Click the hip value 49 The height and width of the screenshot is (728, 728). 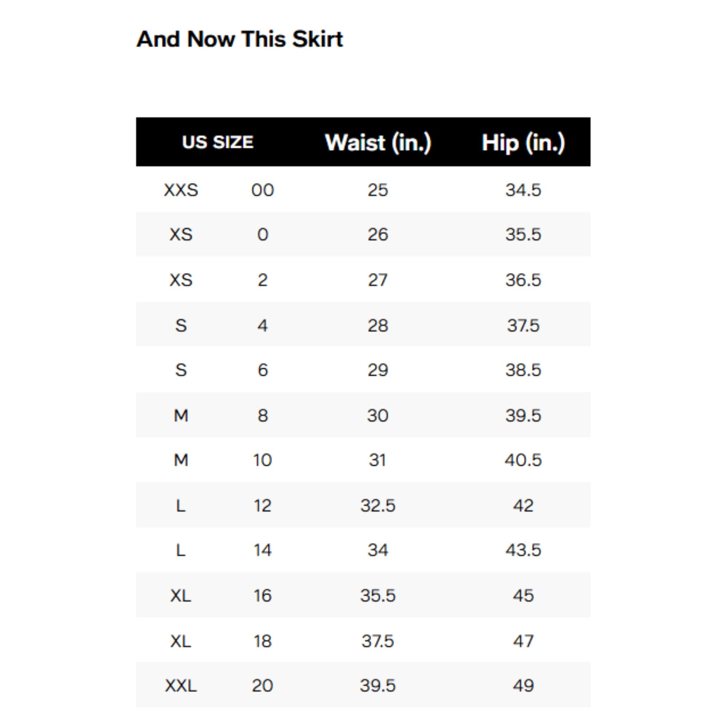tap(523, 685)
